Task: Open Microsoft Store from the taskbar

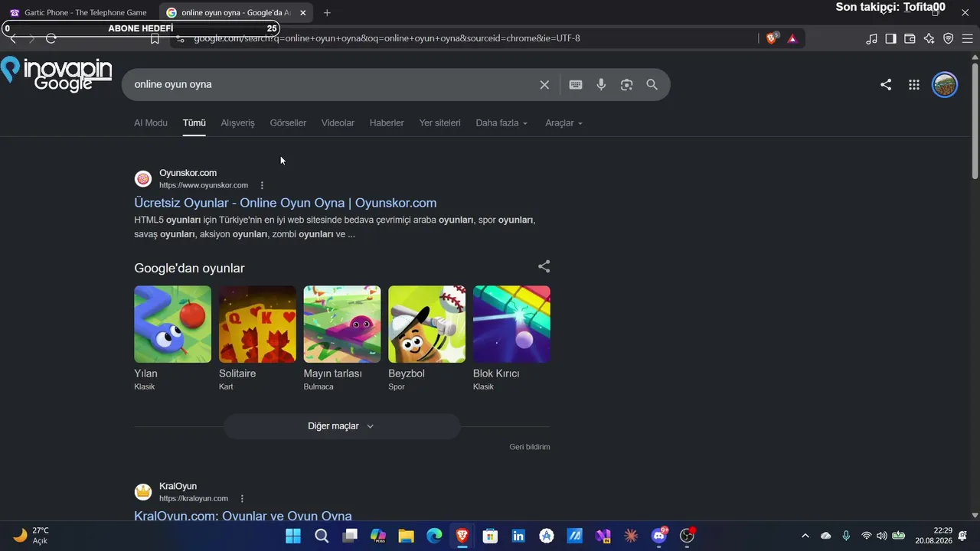Action: (490, 536)
